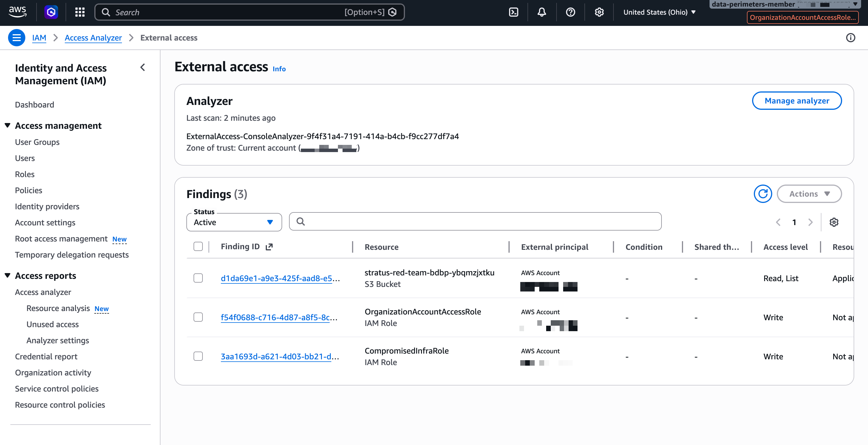Image resolution: width=868 pixels, height=445 pixels.
Task: Open Account settings in sidebar
Action: click(45, 223)
